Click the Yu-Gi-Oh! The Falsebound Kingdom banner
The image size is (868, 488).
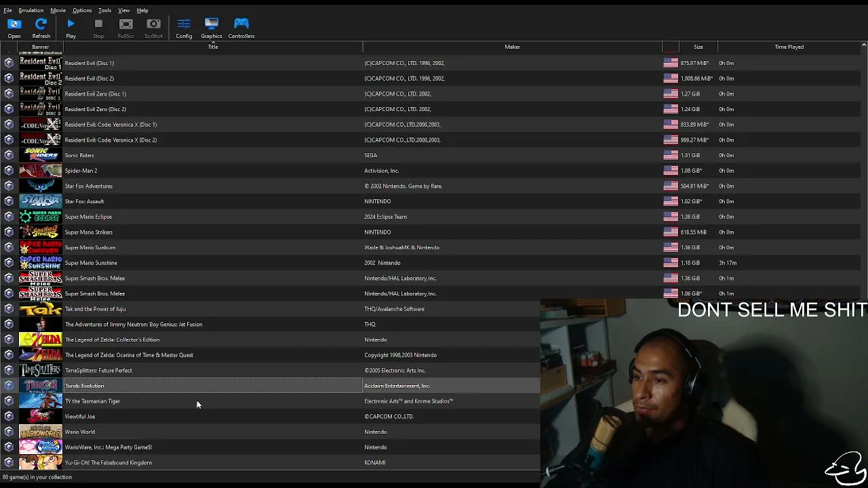point(41,462)
